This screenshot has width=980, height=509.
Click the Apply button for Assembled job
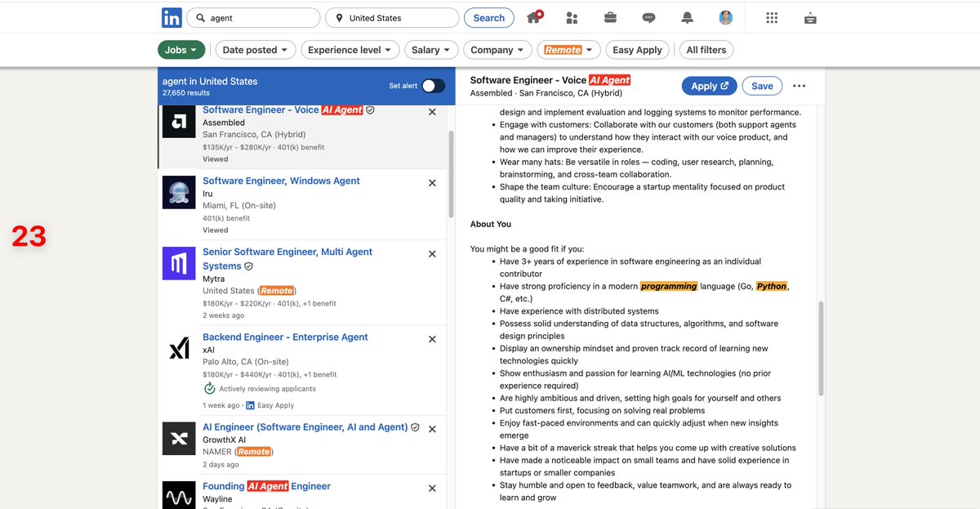tap(709, 85)
